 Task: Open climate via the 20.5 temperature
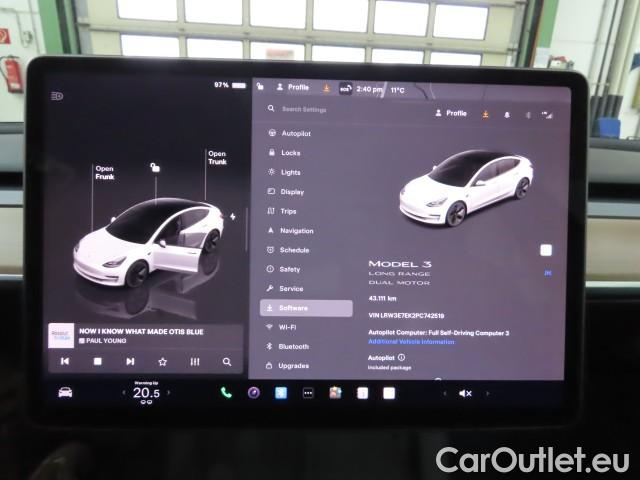tap(146, 393)
